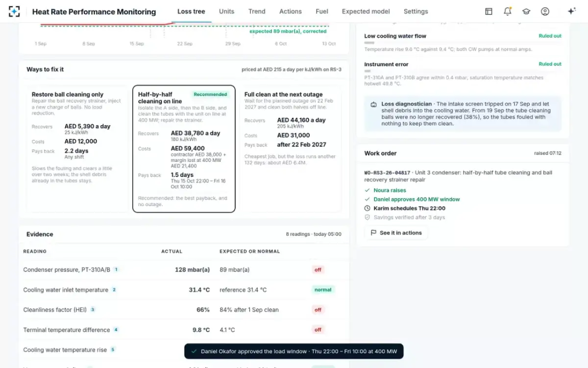This screenshot has height=368, width=588.
Task: Click the ACTUAL column header
Action: coord(171,251)
